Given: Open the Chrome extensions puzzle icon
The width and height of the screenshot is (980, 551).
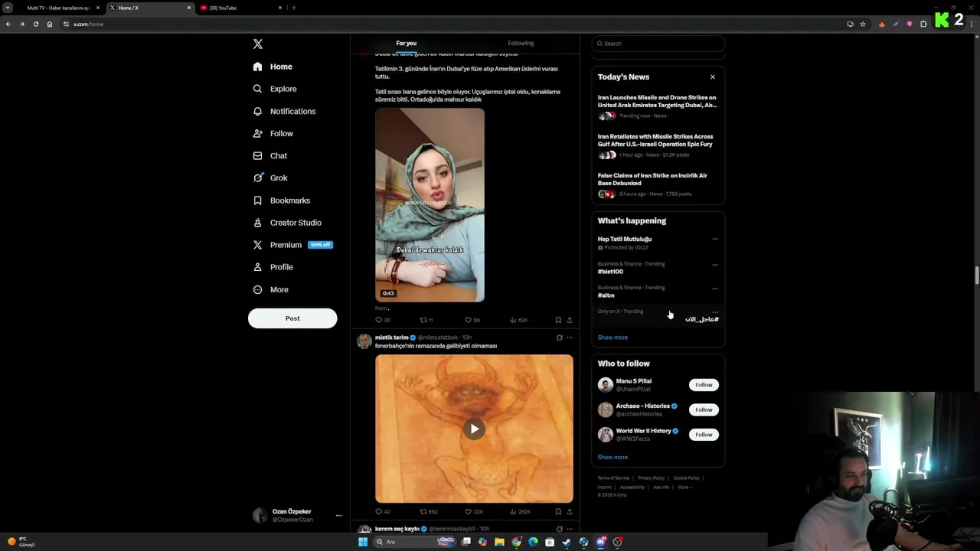Looking at the screenshot, I should tap(923, 24).
